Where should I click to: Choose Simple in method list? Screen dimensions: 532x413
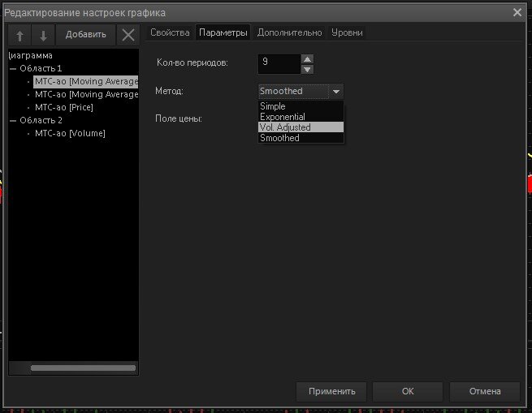[301, 106]
